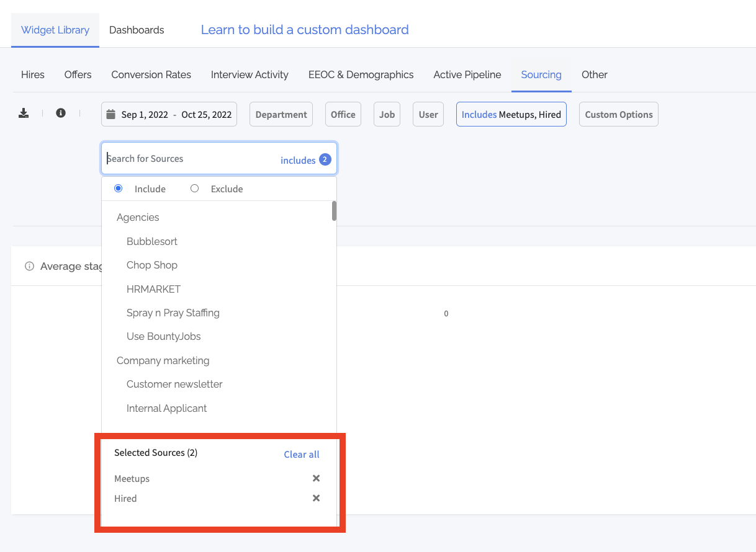
Task: Choose Bubblesort from the Agencies list
Action: [152, 241]
